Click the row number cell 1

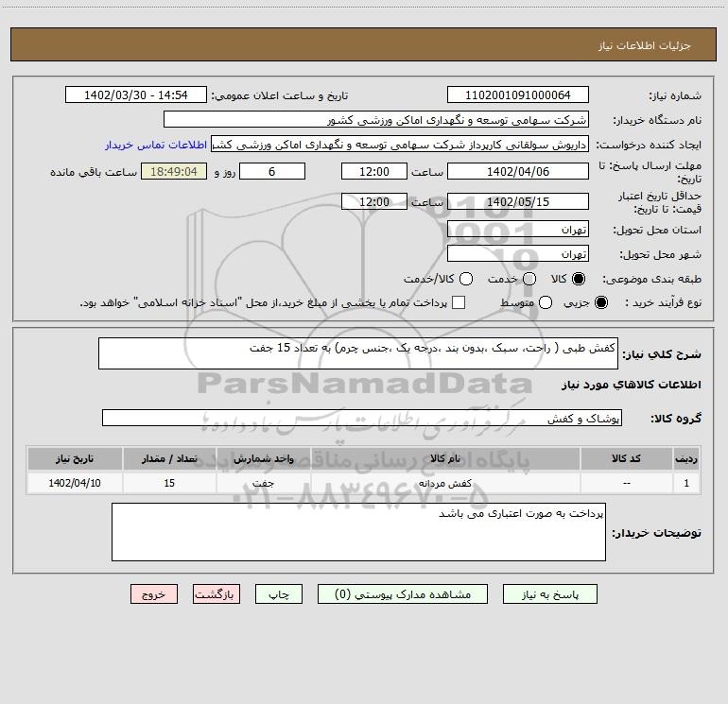(x=686, y=483)
